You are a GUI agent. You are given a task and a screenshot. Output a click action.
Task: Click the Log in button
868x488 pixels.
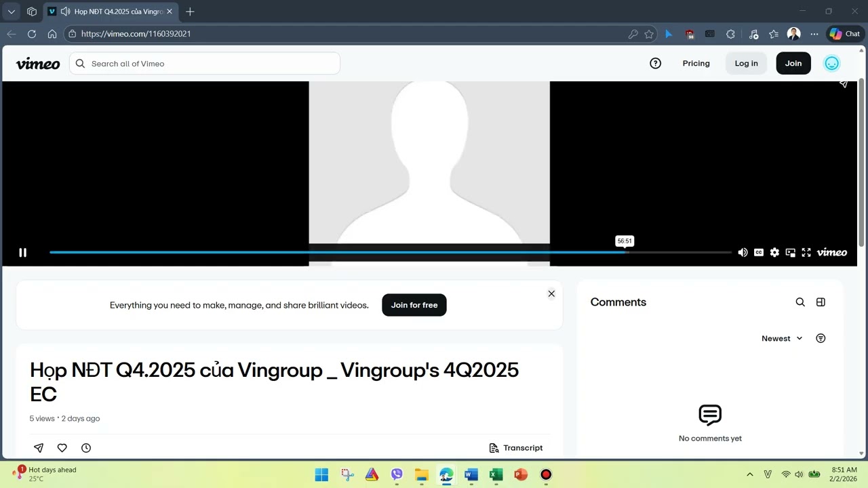coord(747,64)
